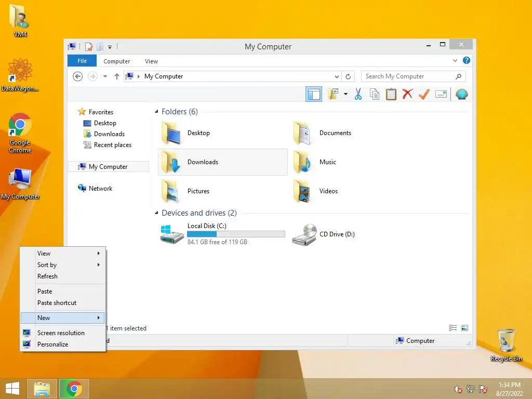Click the Windows Start button
The width and height of the screenshot is (532, 399).
(x=12, y=389)
